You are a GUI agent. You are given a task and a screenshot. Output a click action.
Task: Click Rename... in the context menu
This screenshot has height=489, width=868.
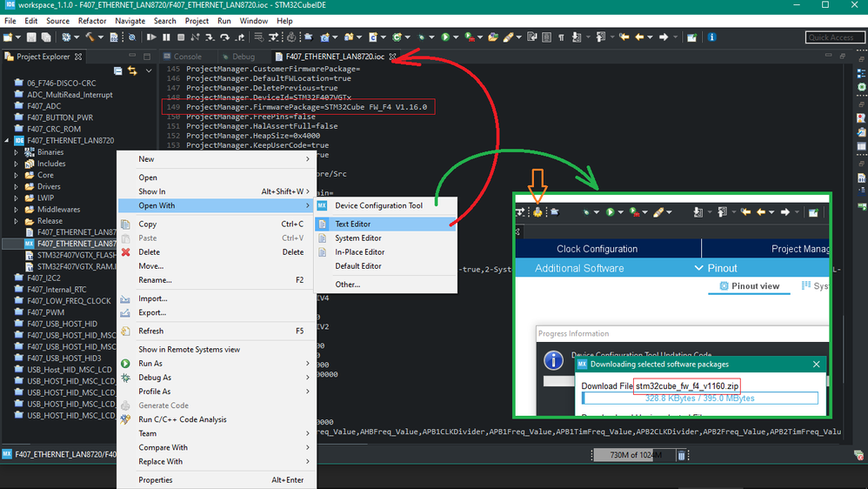217,279
